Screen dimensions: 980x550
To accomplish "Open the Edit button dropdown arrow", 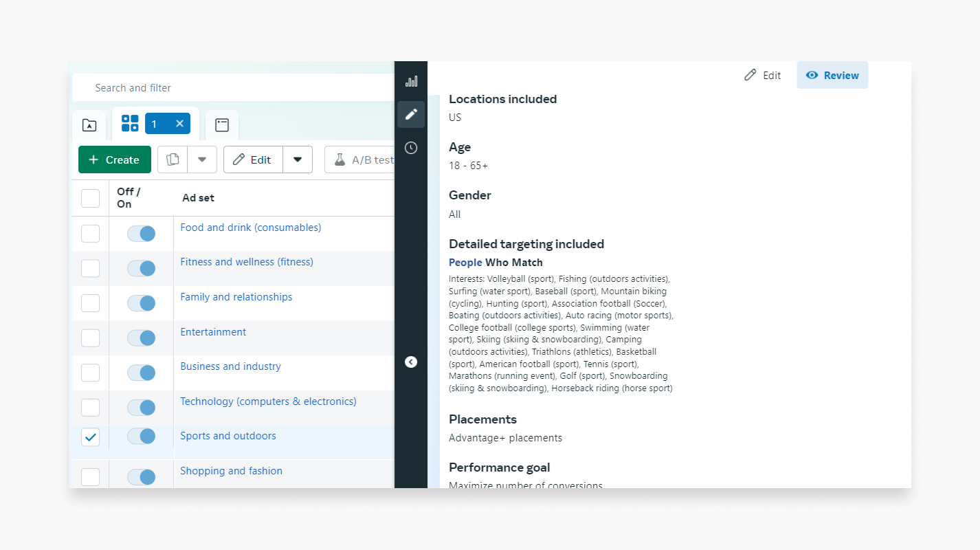I will (x=298, y=159).
